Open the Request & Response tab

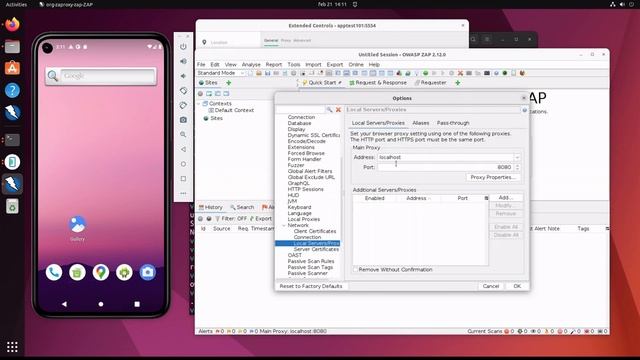point(378,83)
